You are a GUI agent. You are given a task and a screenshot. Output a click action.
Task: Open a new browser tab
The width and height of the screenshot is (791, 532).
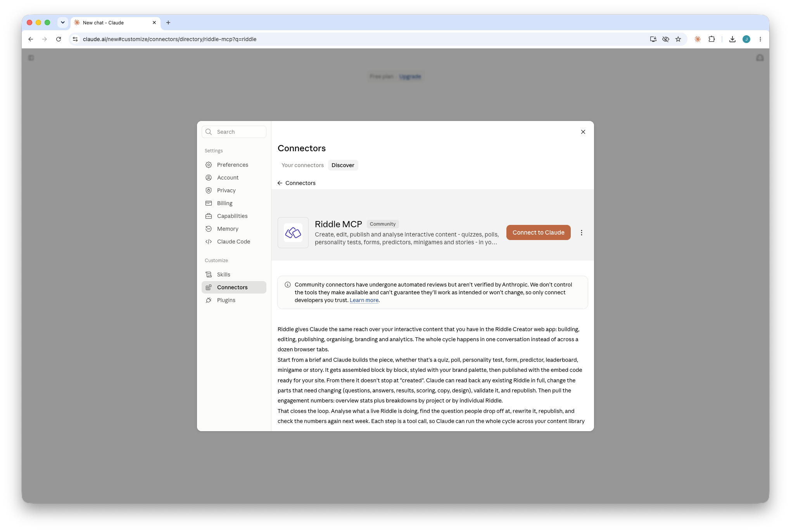[x=168, y=22]
